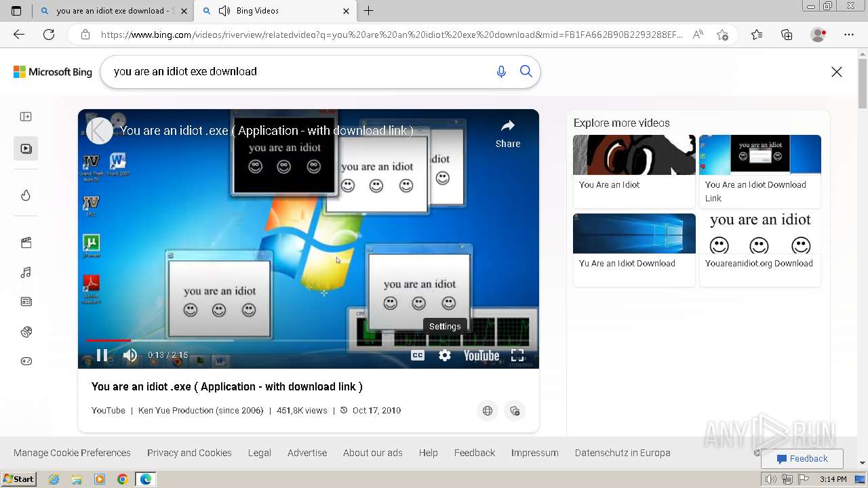Add this page to favorites star
The height and width of the screenshot is (488, 868).
tap(723, 35)
